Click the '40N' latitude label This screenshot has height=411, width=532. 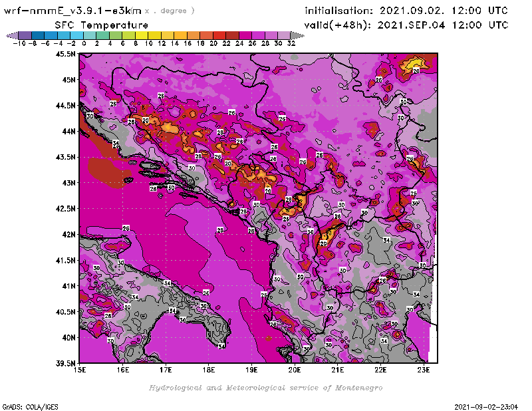(68, 338)
